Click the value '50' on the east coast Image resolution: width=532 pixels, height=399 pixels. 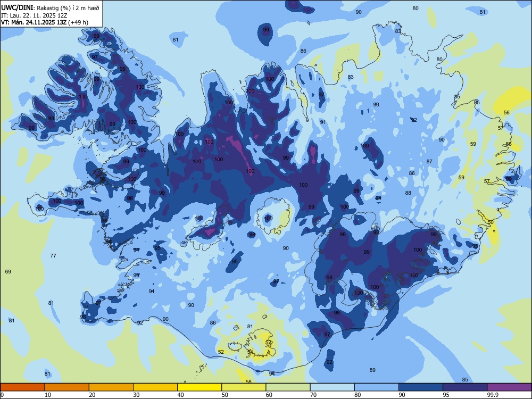[491, 222]
